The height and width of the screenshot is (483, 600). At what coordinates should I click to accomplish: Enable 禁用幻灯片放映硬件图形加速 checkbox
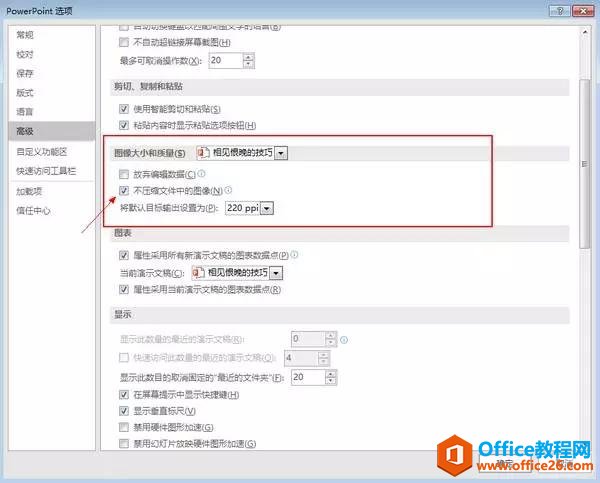124,444
